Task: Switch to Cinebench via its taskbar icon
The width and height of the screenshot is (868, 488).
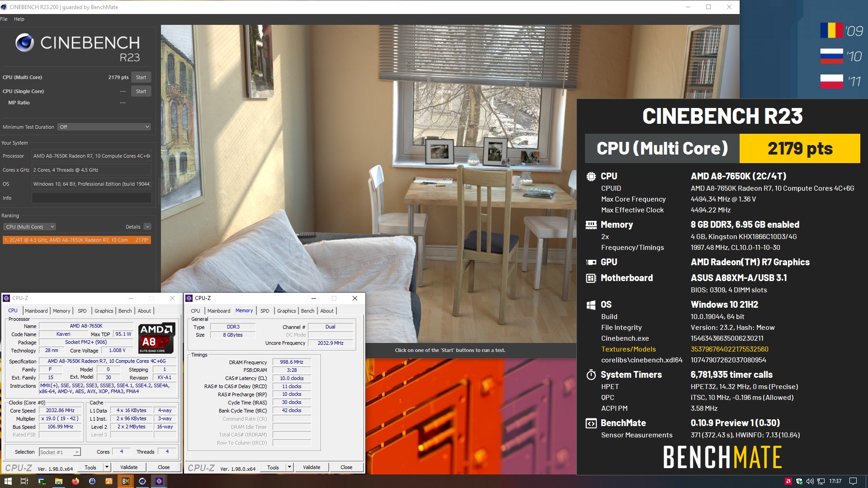Action: click(x=142, y=481)
